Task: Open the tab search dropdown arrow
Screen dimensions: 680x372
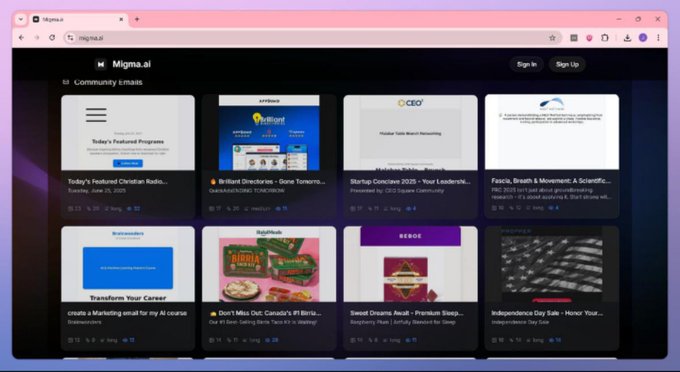Action: pyautogui.click(x=20, y=20)
